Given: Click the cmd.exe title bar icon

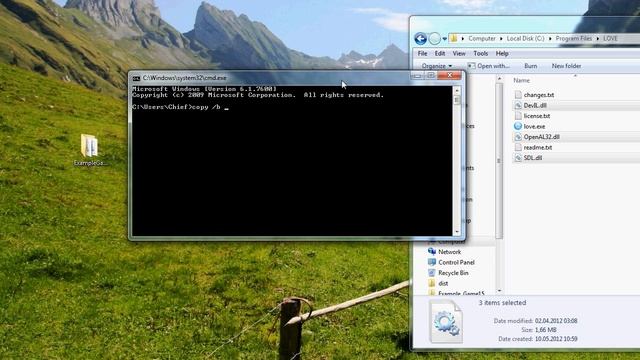Looking at the screenshot, I should point(136,78).
